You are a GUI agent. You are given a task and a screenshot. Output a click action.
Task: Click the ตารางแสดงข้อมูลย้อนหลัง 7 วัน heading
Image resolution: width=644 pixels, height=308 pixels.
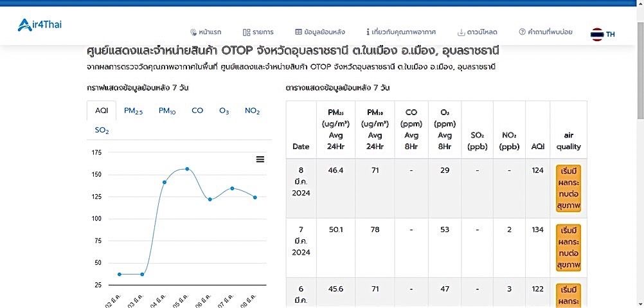pyautogui.click(x=337, y=88)
